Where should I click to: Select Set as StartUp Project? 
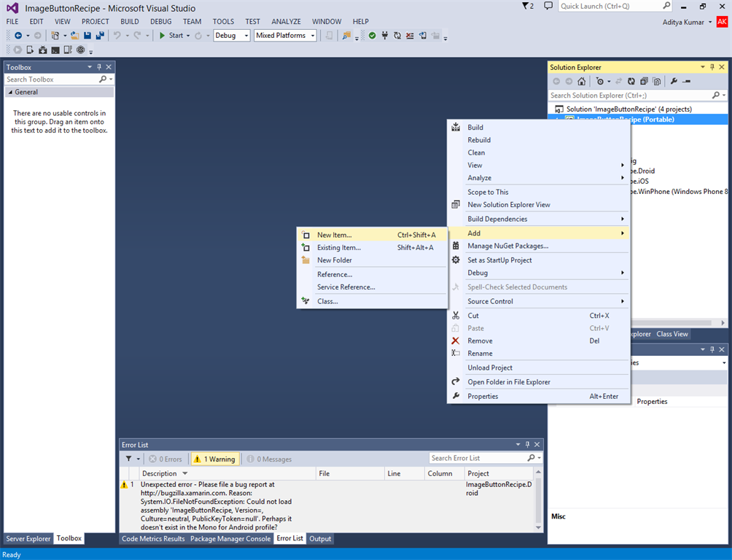click(x=539, y=260)
